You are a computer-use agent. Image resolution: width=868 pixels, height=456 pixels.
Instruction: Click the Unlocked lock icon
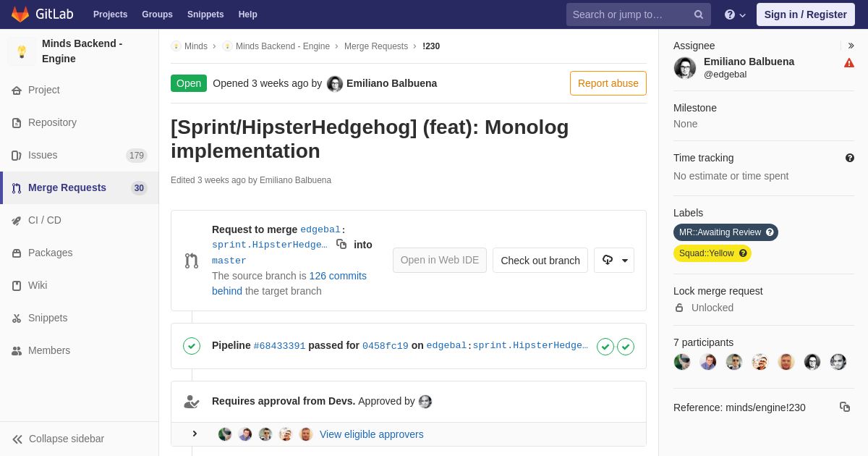coord(679,308)
